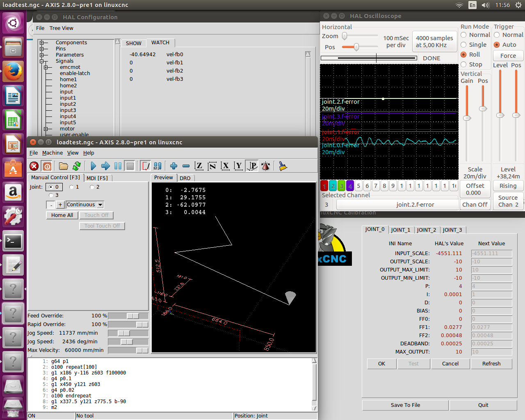
Task: Expand the emcmot signal group
Action: point(46,67)
